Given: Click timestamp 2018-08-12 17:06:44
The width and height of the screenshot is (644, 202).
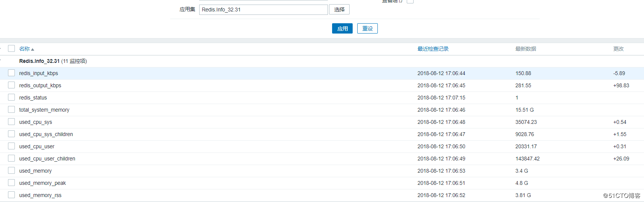Looking at the screenshot, I should point(441,73).
